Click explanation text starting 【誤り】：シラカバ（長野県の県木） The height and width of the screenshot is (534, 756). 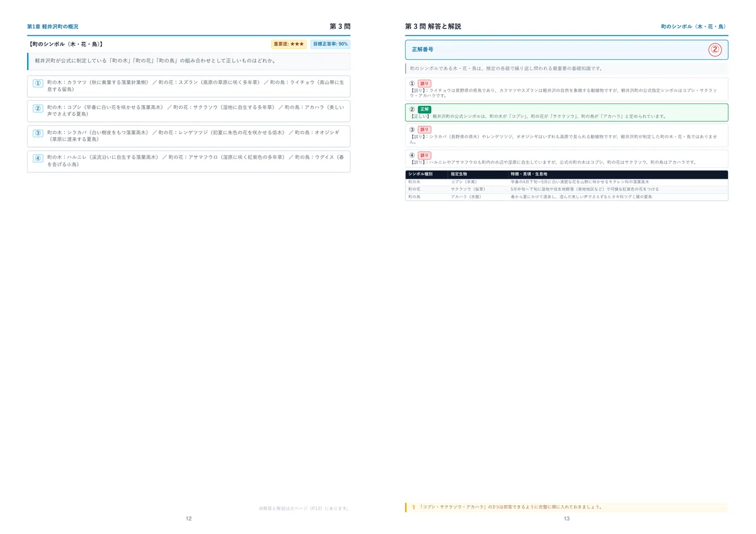(564, 139)
